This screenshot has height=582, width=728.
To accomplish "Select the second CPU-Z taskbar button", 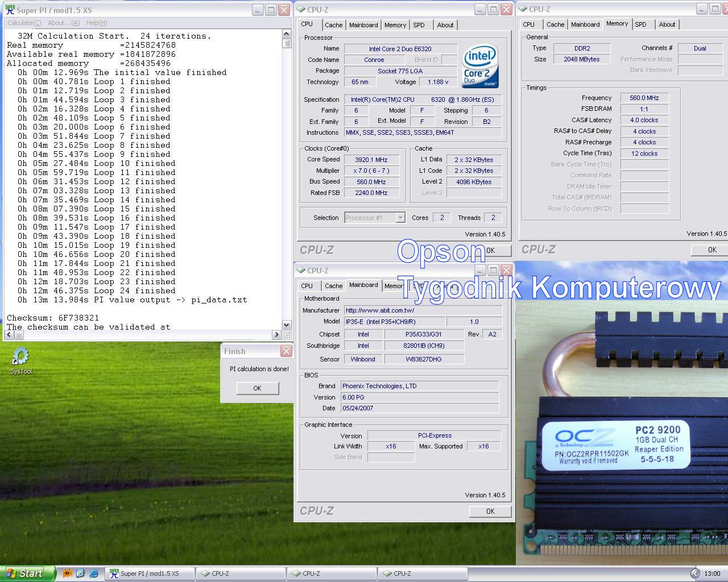I will click(332, 573).
